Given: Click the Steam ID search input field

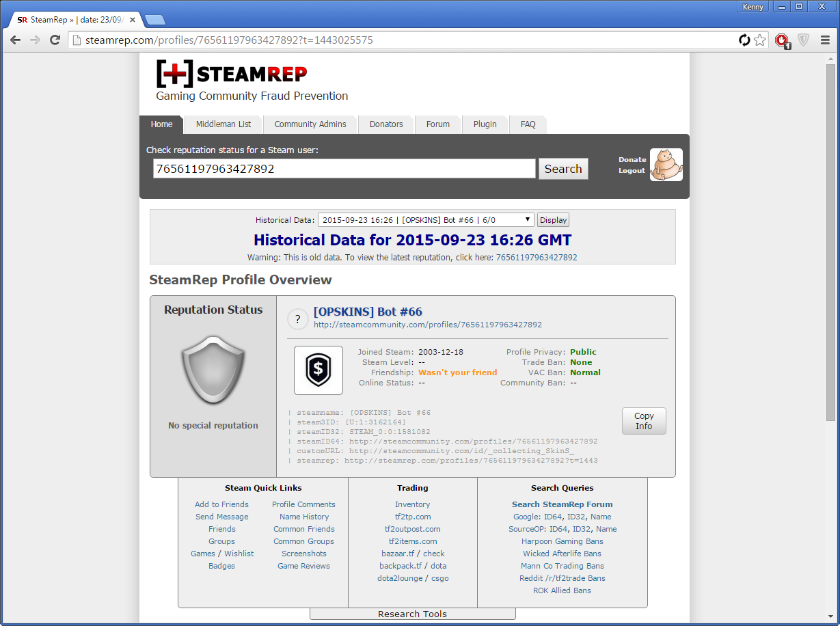Looking at the screenshot, I should click(x=344, y=169).
